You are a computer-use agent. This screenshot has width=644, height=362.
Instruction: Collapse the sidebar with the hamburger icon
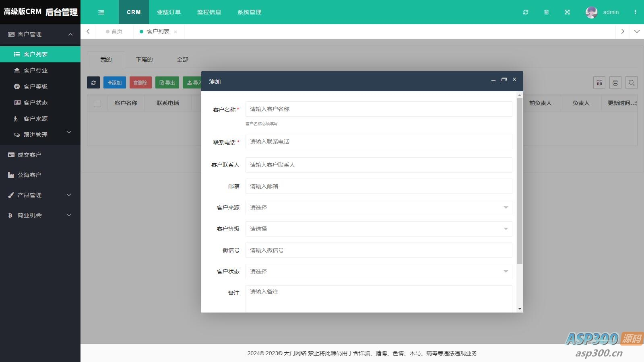[x=101, y=12]
